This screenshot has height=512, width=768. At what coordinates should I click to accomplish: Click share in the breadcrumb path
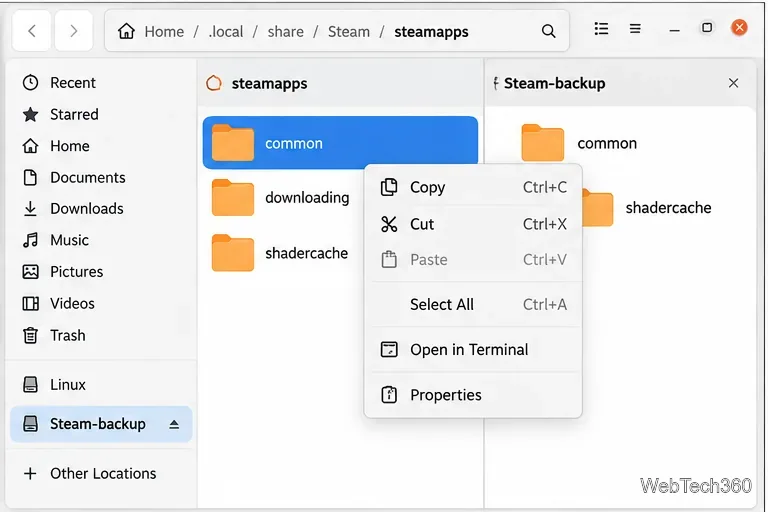click(x=286, y=32)
